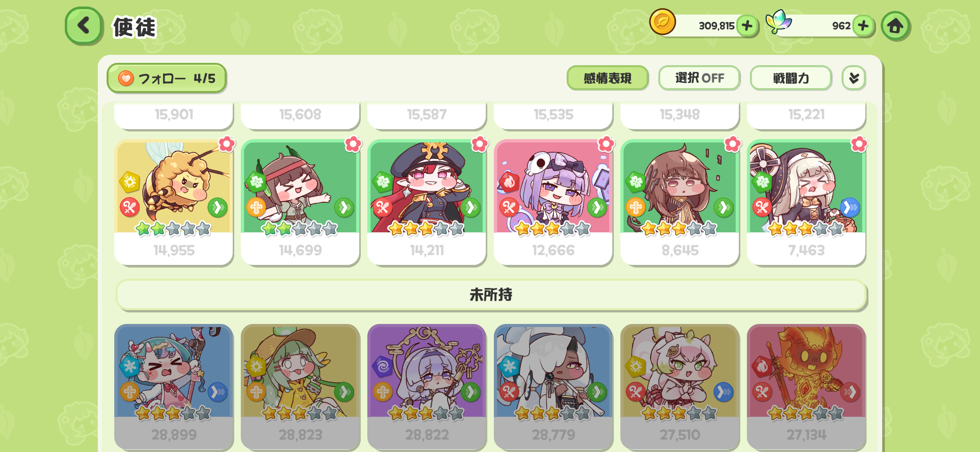Expand sort options with double-chevron button
This screenshot has width=980, height=452.
(854, 78)
